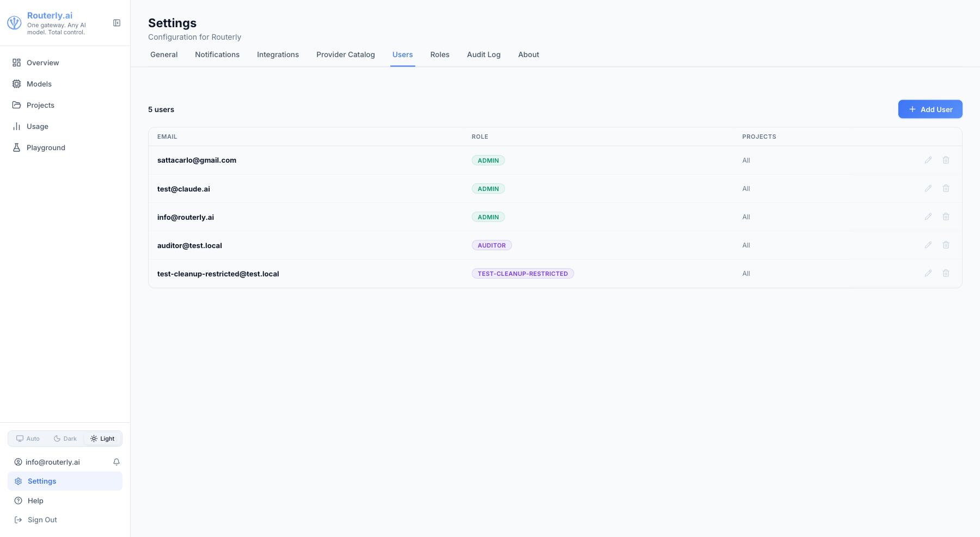Switch theme to Dark

pos(65,439)
